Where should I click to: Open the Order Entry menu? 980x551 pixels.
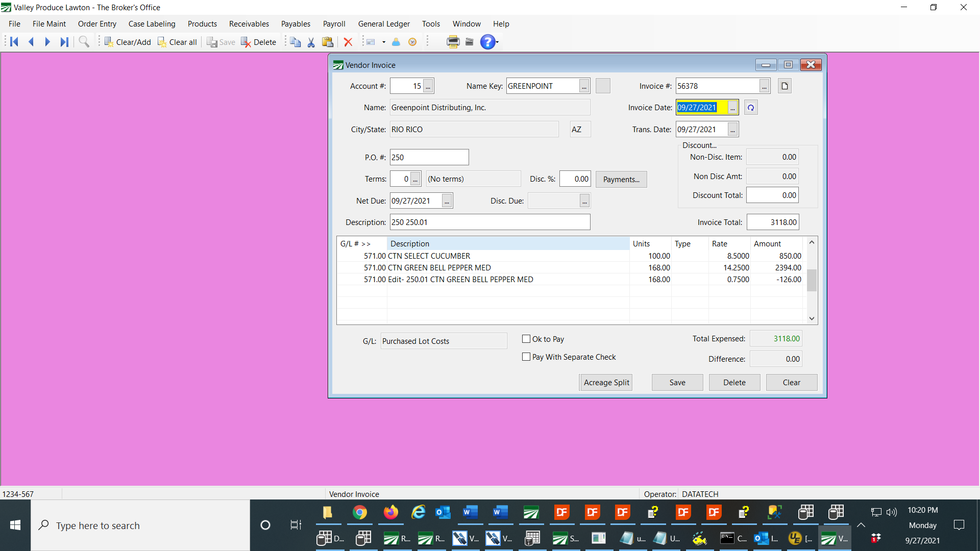click(97, 24)
